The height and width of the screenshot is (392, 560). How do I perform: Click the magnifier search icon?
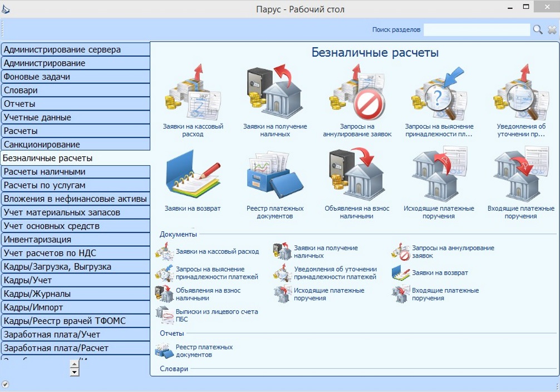(538, 29)
